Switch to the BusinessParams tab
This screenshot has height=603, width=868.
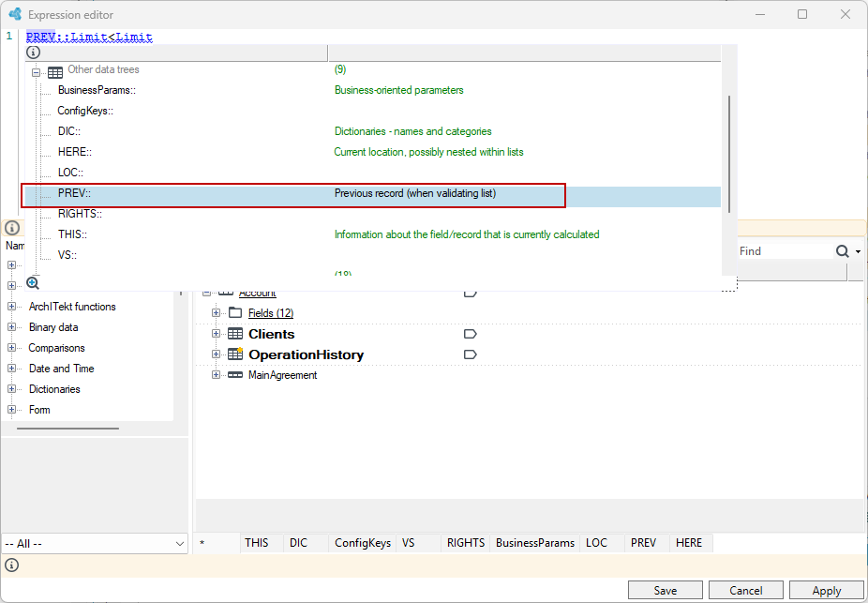(x=534, y=543)
